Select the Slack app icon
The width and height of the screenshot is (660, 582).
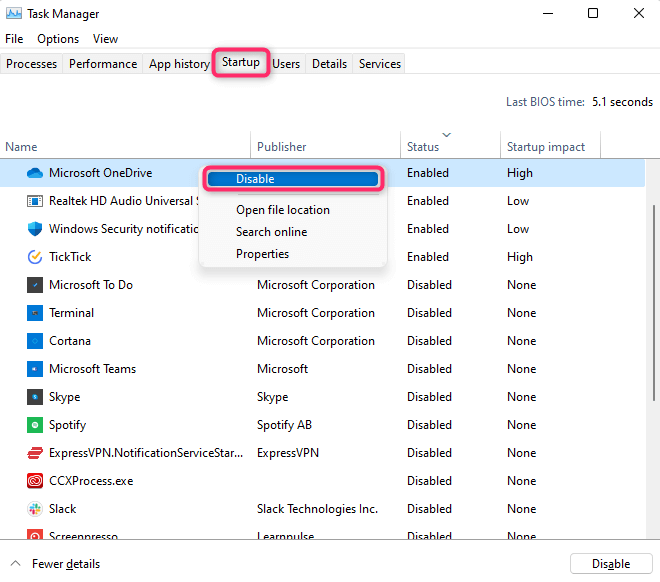pos(35,509)
